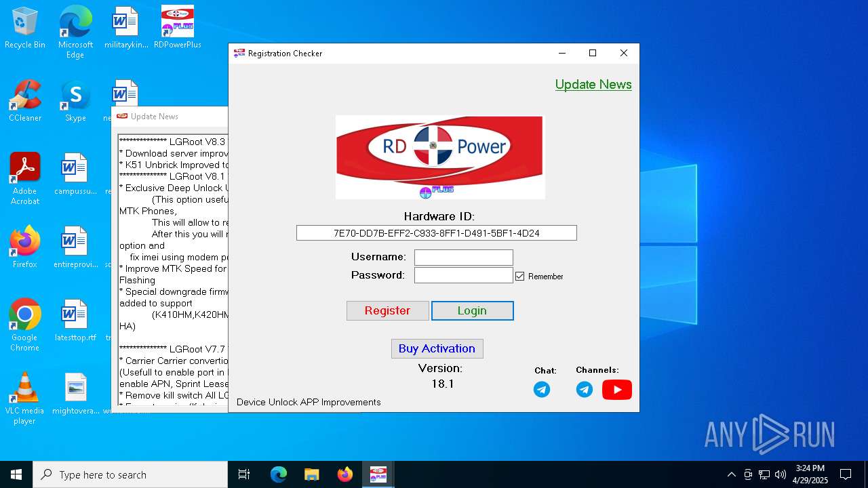
Task: Open Edge from the taskbar
Action: (x=279, y=474)
